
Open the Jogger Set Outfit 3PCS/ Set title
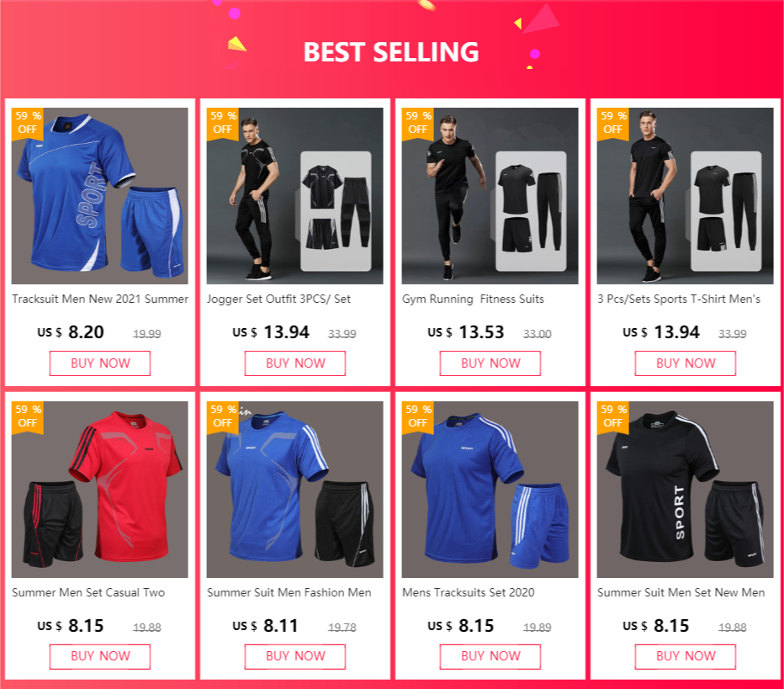pos(278,299)
